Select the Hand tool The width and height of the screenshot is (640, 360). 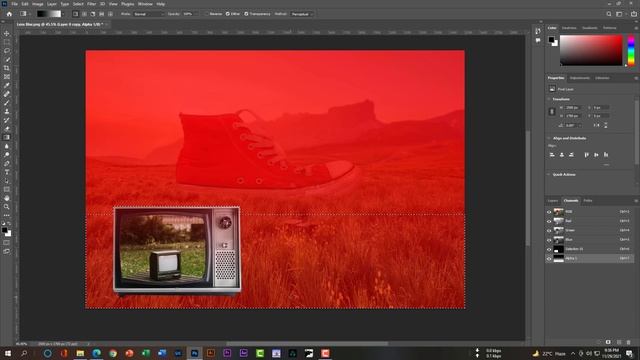point(7,198)
